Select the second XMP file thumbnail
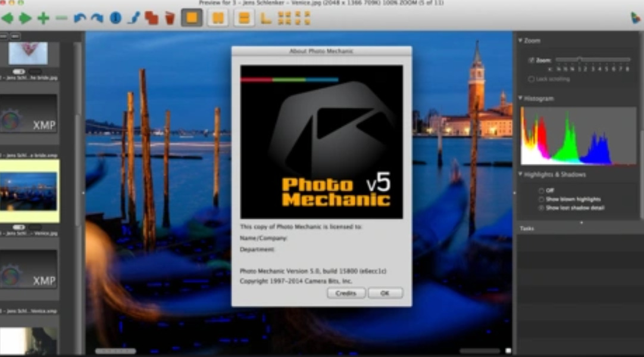644x357 pixels. [29, 269]
